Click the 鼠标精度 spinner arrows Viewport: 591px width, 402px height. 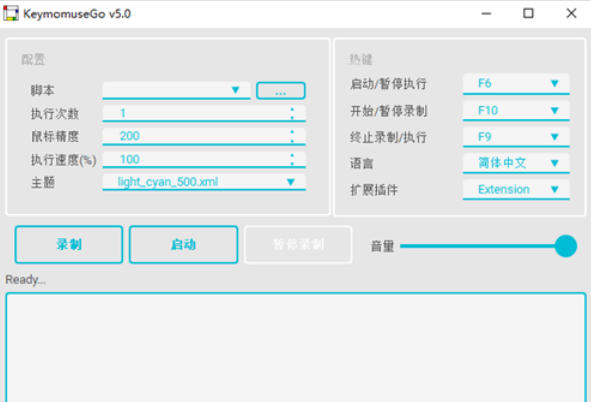coord(292,136)
